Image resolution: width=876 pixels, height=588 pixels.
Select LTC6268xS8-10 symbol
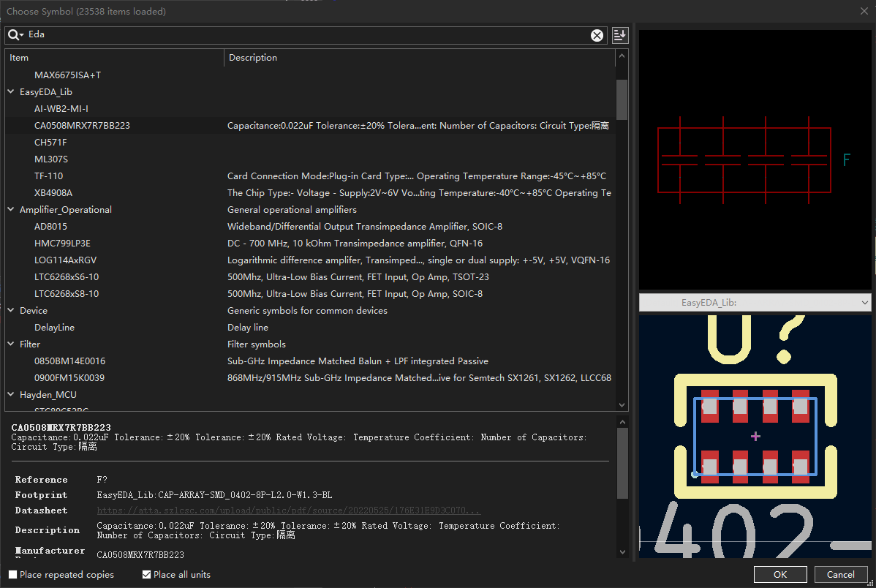[x=67, y=293]
